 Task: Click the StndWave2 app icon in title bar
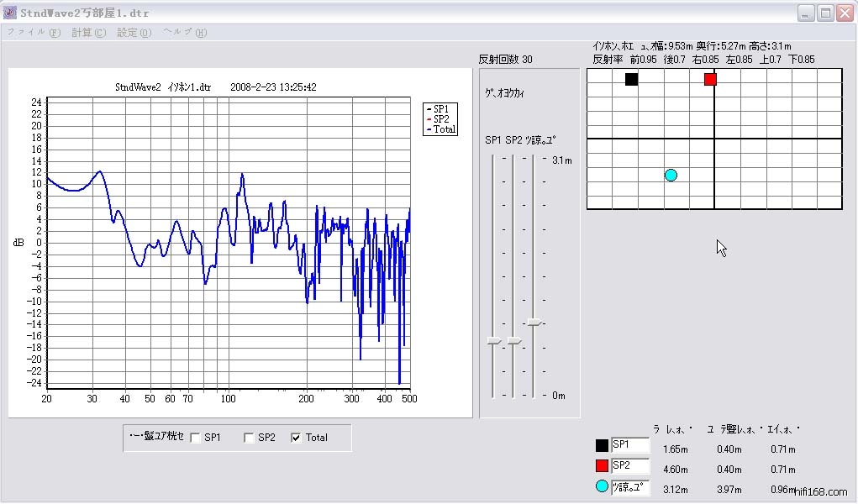10,13
